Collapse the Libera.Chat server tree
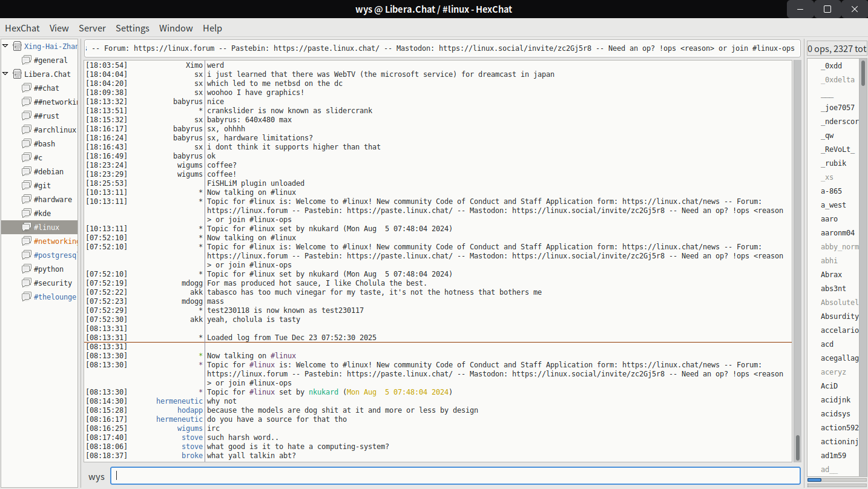Viewport: 868px width, 489px height. (6, 74)
